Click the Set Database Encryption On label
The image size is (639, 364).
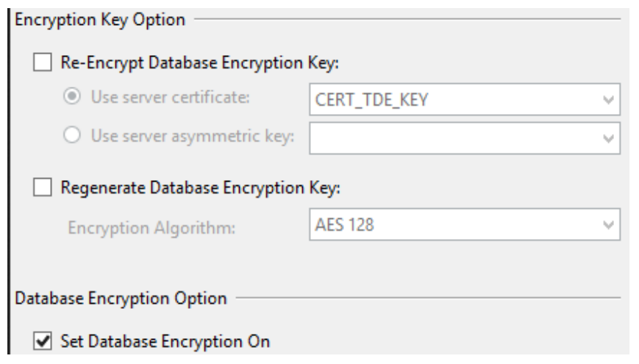[165, 341]
